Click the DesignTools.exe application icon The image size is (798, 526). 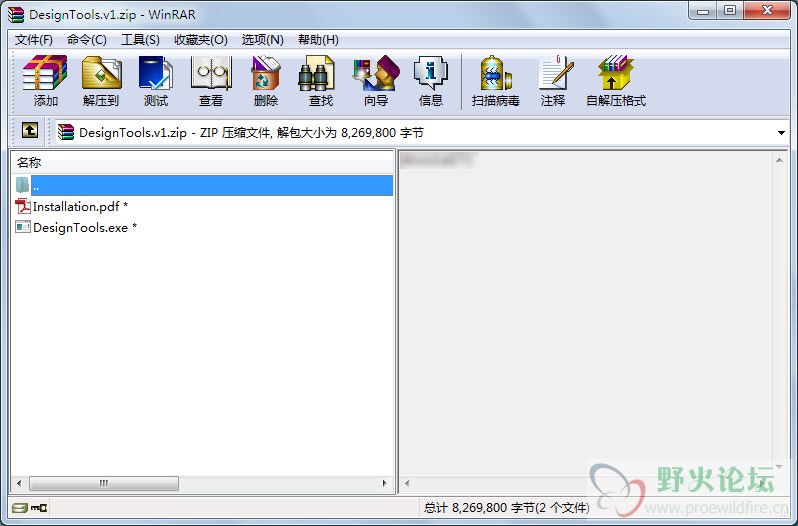[x=23, y=227]
